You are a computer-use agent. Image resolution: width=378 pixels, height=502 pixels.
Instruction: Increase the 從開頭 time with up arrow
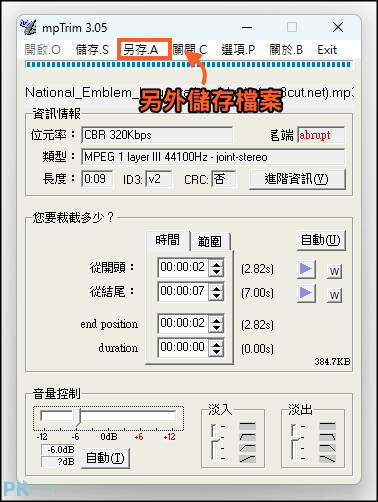216,264
